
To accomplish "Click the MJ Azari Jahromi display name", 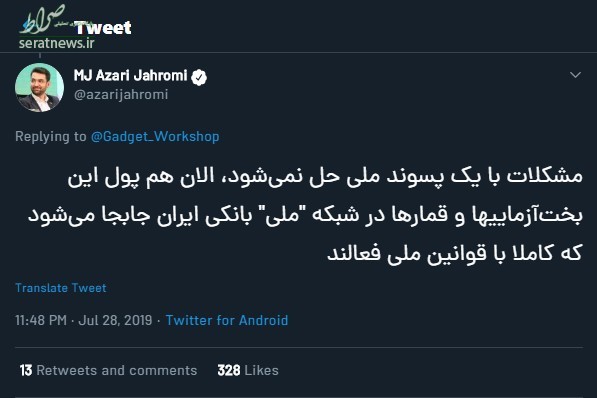I will (130, 76).
